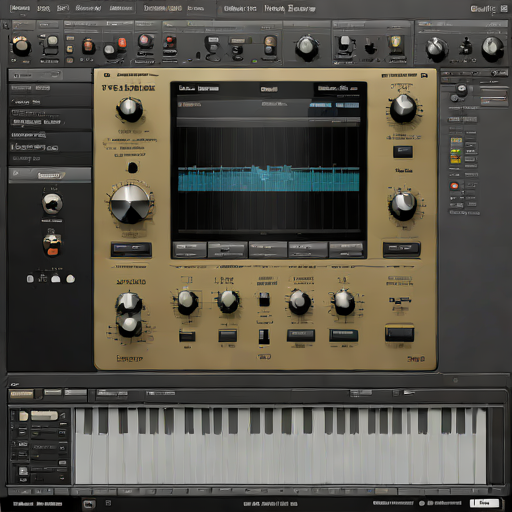Click the top-right knob on the gold panel
Viewport: 512px width, 512px height.
(x=403, y=109)
